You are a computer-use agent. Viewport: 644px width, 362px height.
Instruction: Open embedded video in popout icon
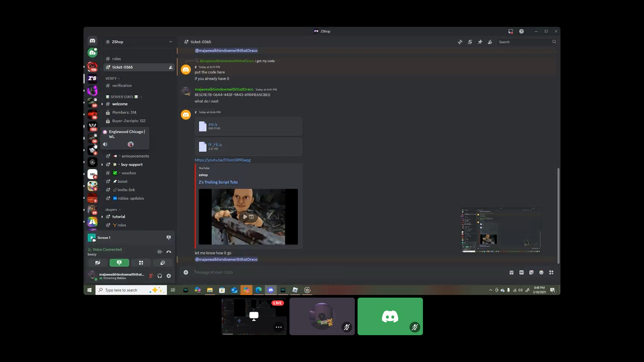(x=251, y=217)
